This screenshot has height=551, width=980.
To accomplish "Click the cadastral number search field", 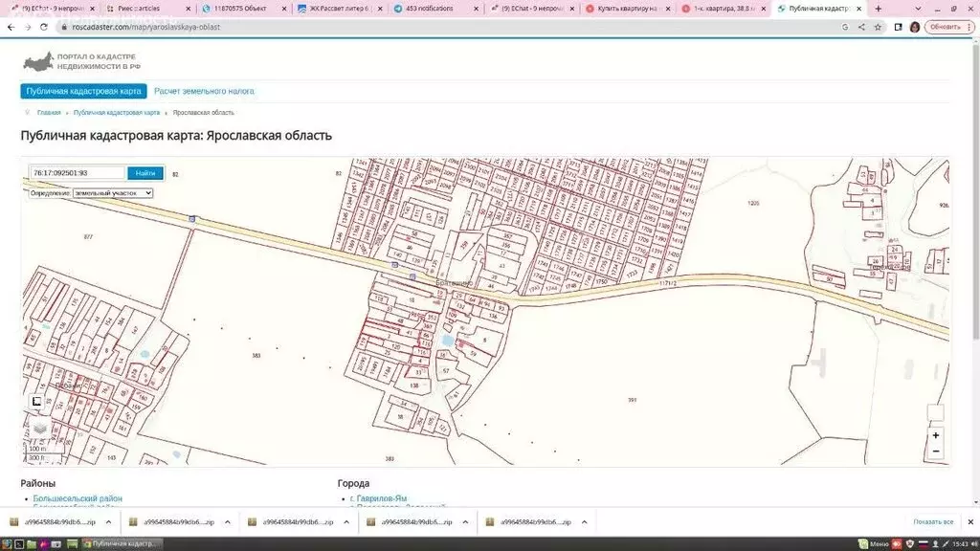I will coord(78,173).
